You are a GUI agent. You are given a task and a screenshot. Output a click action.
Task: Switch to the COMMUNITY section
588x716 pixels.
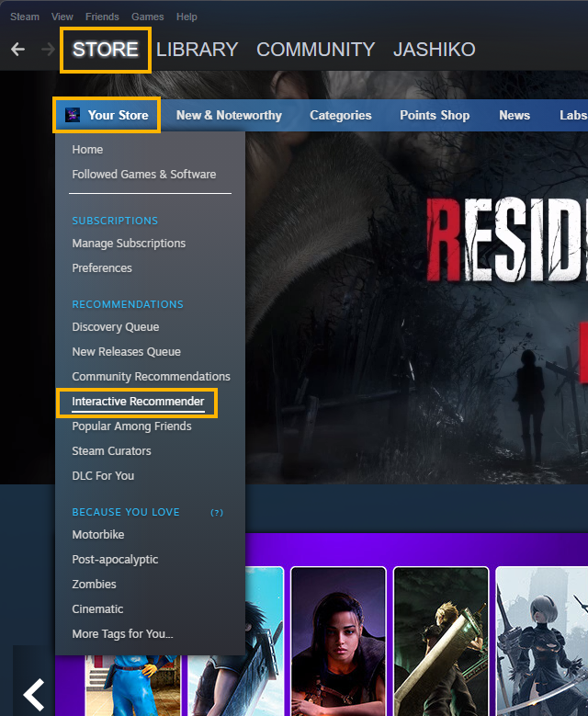pos(315,50)
